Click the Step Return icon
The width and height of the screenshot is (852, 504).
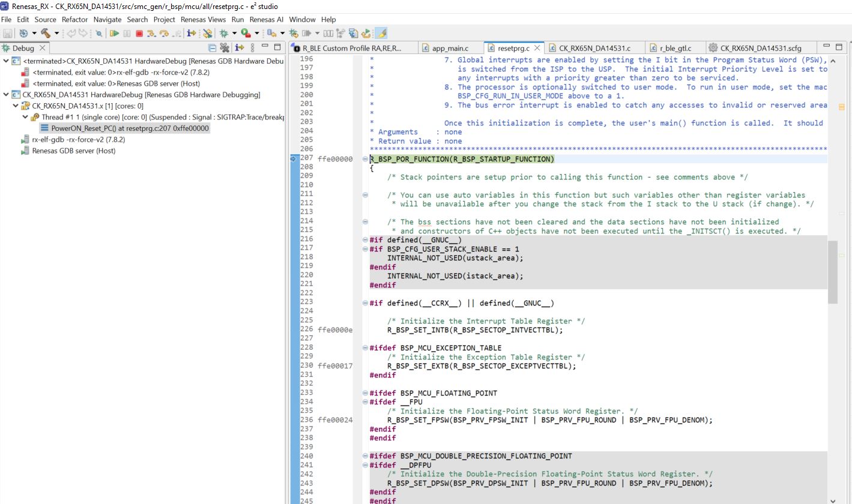177,34
